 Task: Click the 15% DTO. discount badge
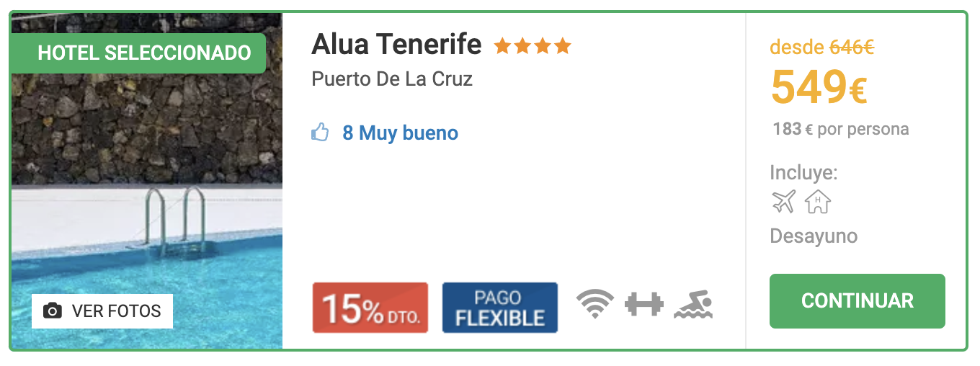(370, 308)
